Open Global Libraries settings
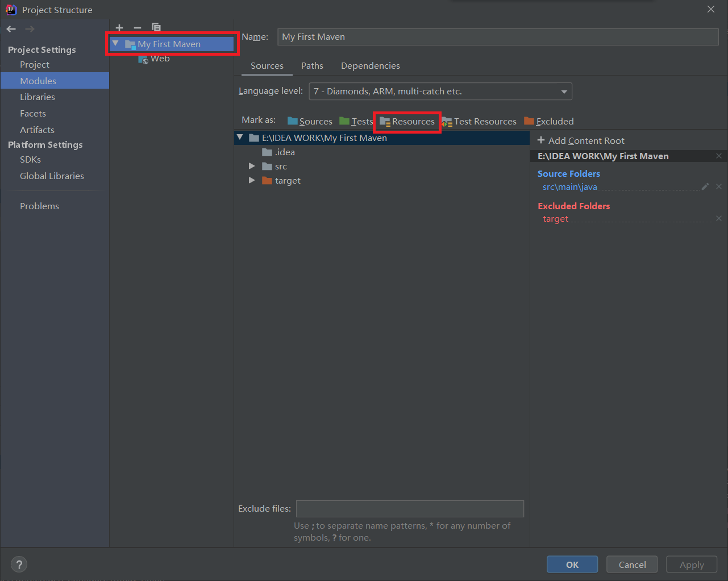The height and width of the screenshot is (581, 728). (52, 176)
